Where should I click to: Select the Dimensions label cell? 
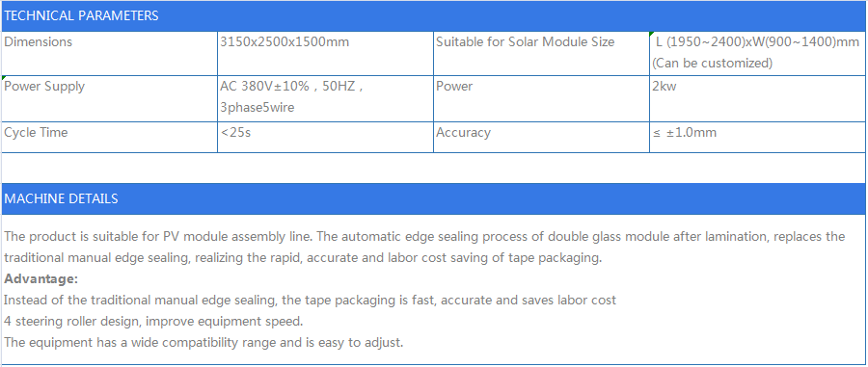[x=110, y=53]
